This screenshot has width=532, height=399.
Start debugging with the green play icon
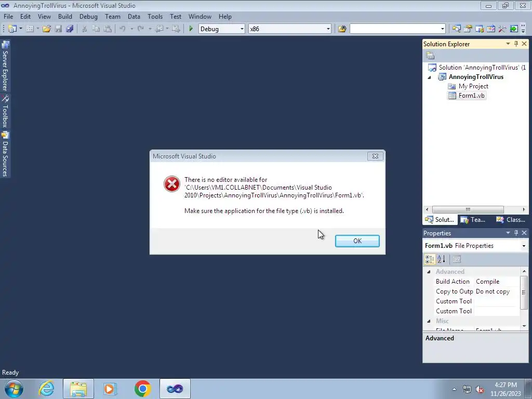[191, 29]
